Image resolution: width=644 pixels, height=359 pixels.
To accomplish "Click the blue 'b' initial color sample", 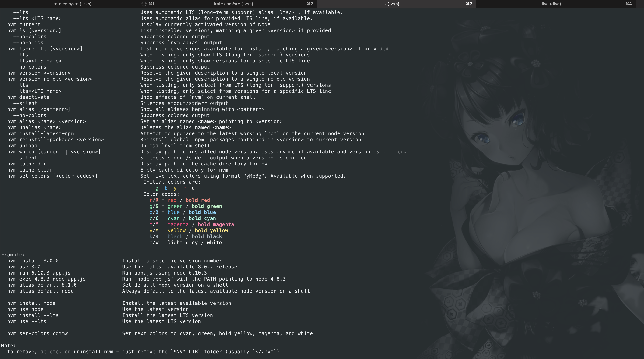I will [166, 188].
